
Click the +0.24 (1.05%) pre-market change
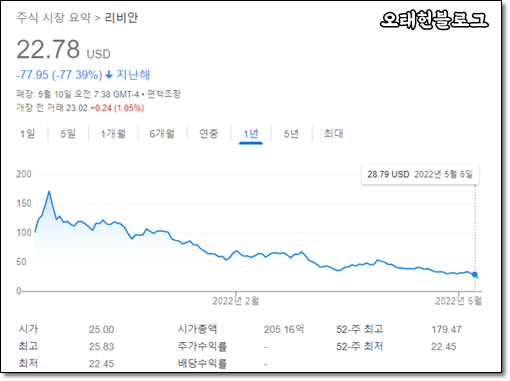point(117,108)
